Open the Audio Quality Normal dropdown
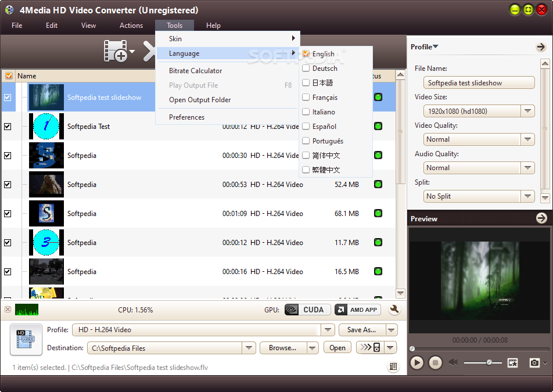Image resolution: width=553 pixels, height=392 pixels. click(x=527, y=168)
